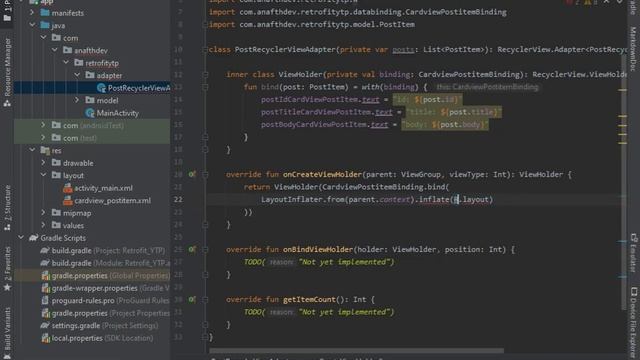Click the Gradle elephant icon on Gradle Scripts

point(33,238)
